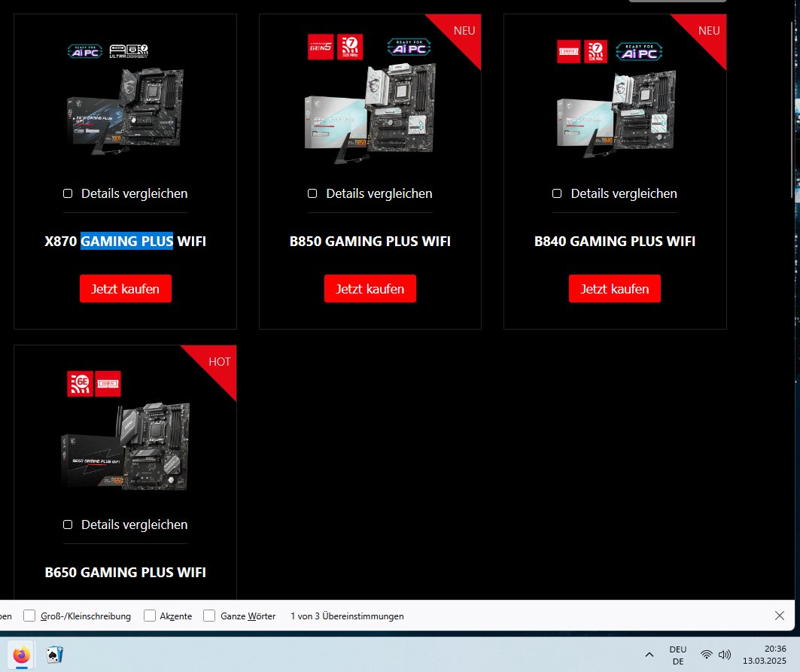Check Details vergleichen for B840 GAMING PLUS WIFI
The image size is (800, 672).
(x=557, y=193)
